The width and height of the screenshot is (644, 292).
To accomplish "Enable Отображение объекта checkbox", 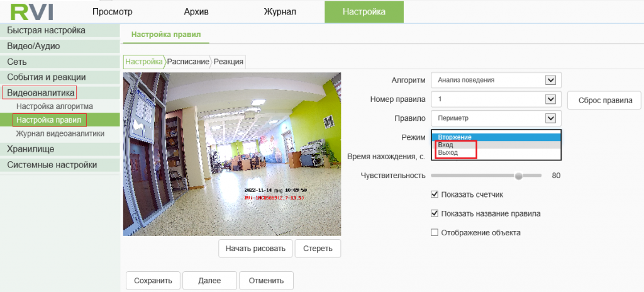I will coord(435,232).
